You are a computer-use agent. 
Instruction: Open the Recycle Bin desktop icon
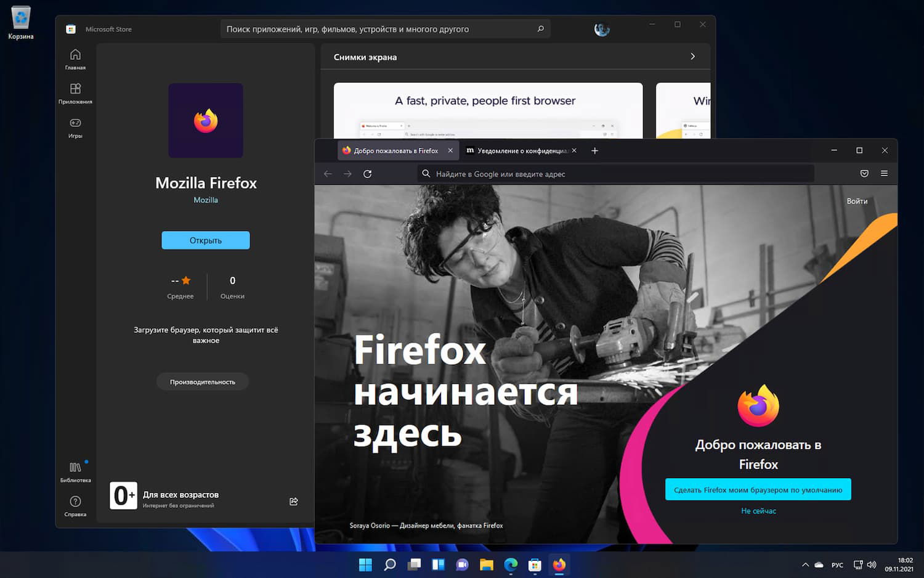pyautogui.click(x=21, y=23)
